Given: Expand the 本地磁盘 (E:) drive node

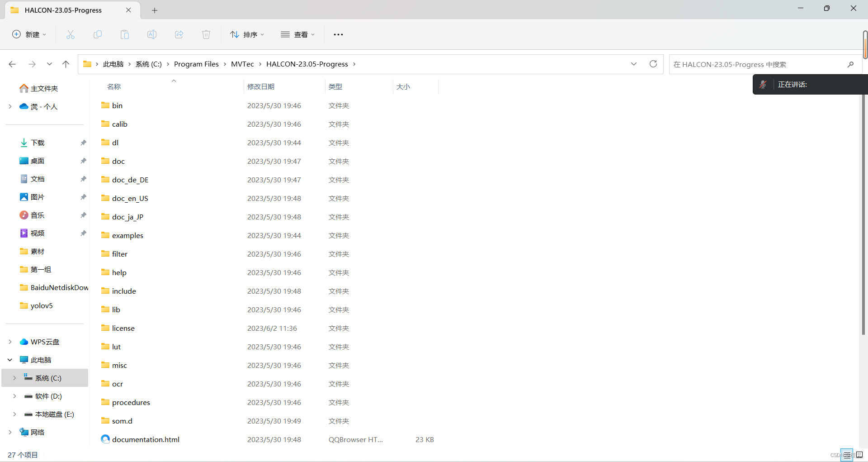Looking at the screenshot, I should pyautogui.click(x=14, y=414).
